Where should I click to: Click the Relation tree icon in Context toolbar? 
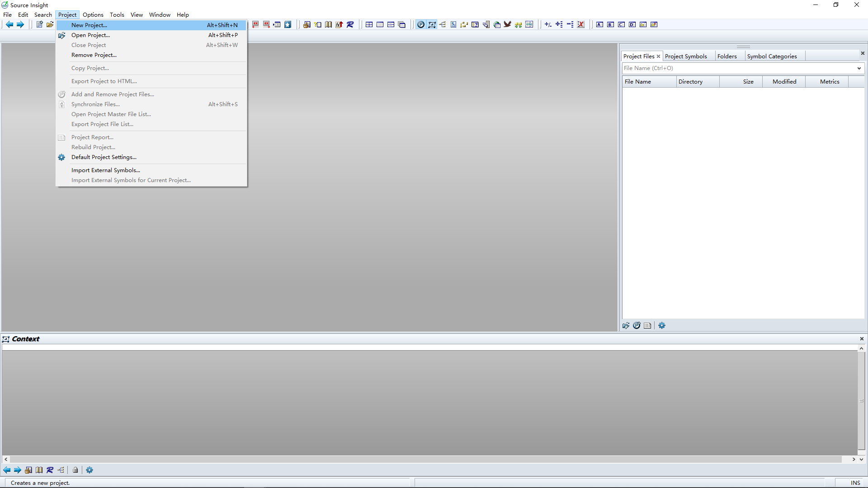[x=61, y=470]
